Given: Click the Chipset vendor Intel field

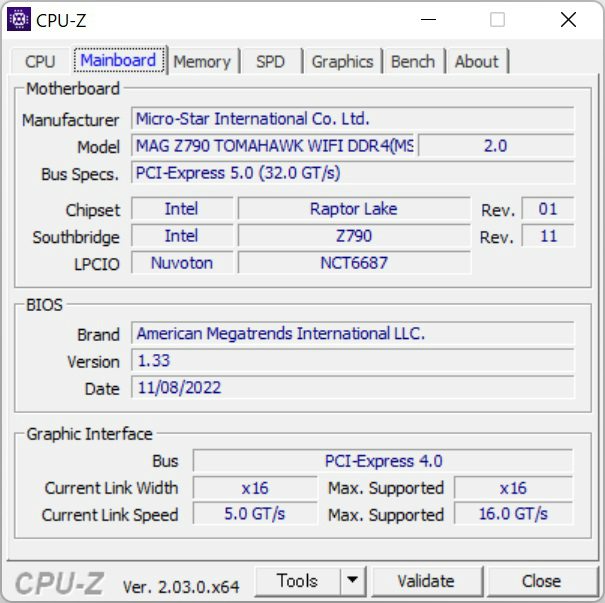Looking at the screenshot, I should 182,209.
